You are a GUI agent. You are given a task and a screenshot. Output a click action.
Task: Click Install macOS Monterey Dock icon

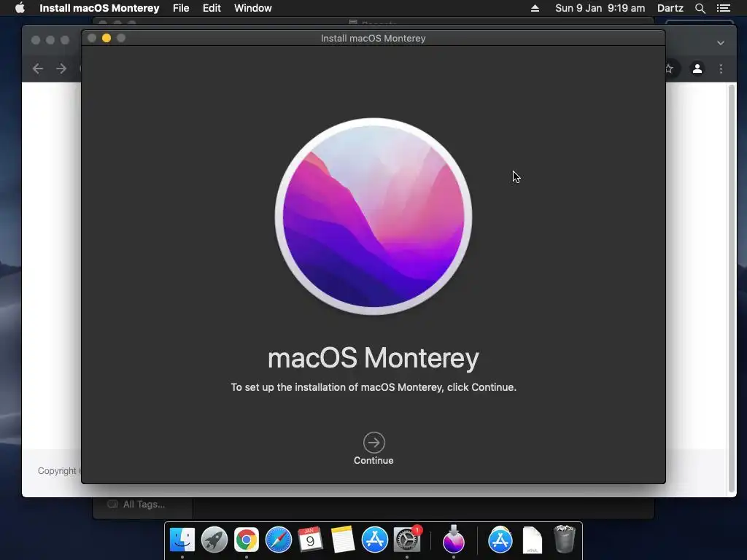click(454, 540)
